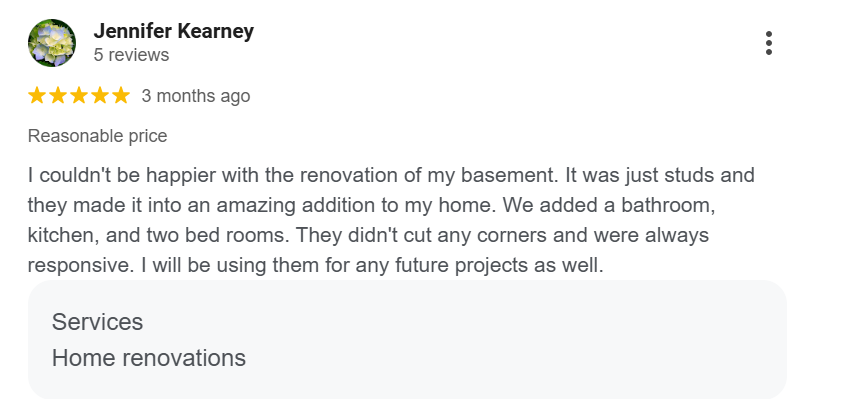Open Jennifer Kearney's reviewer profile name
Screen dimensions: 846x399
[x=173, y=31]
